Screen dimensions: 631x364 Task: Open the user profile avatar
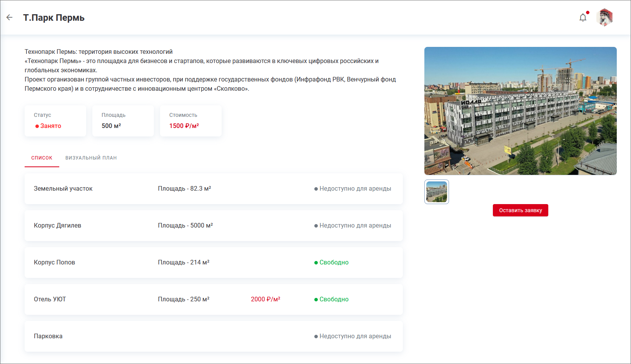click(604, 18)
